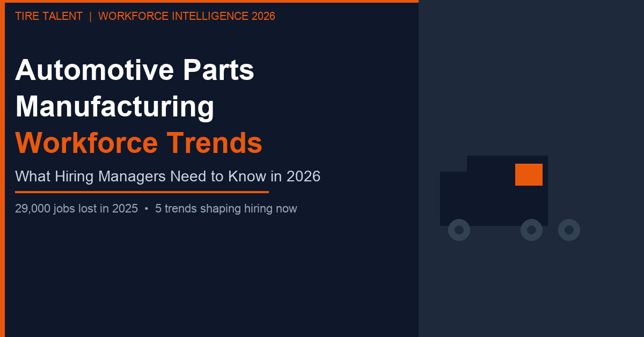This screenshot has height=337, width=644.
Task: Click the orange divider line under the subtitle
Action: (142, 192)
